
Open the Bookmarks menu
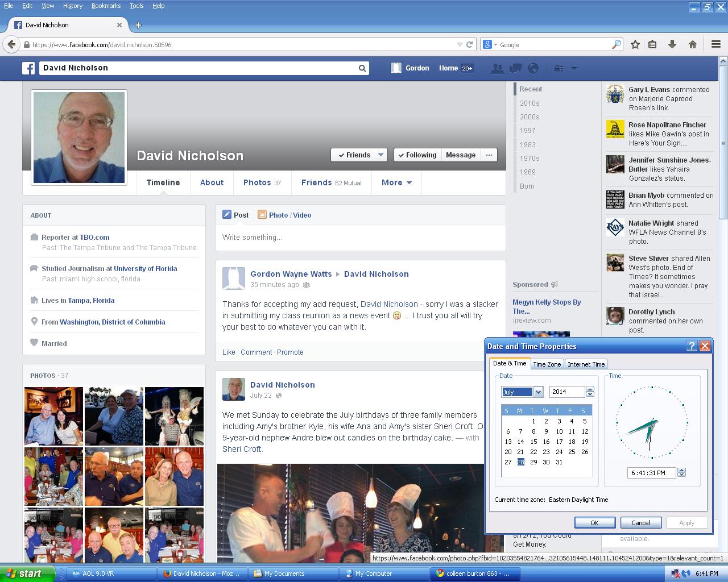coord(106,6)
